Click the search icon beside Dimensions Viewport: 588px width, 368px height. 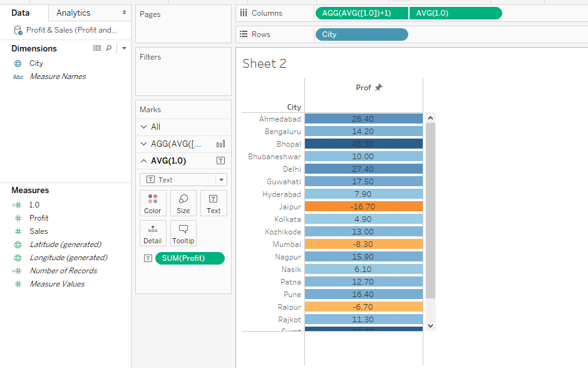108,48
